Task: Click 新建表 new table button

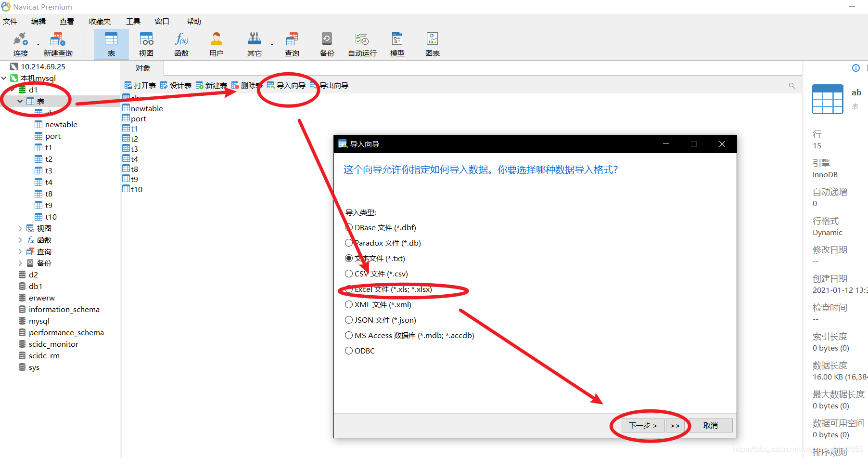Action: click(211, 85)
